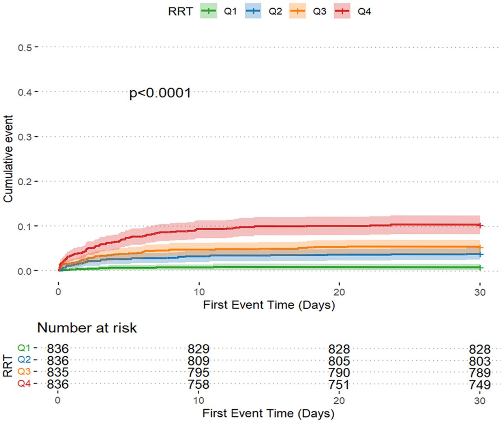Viewport: 504px width, 423px height.
Task: Click Q1 row value 828 at day 30
Action: pos(480,349)
